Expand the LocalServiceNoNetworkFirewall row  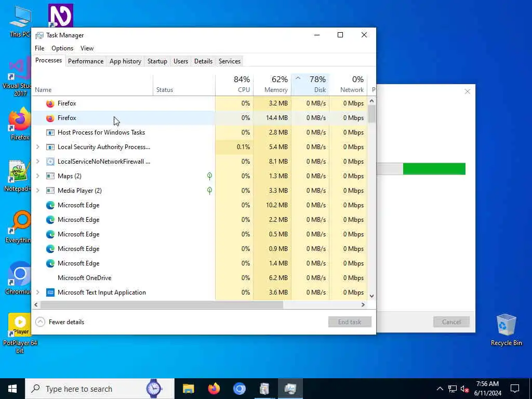click(x=37, y=162)
